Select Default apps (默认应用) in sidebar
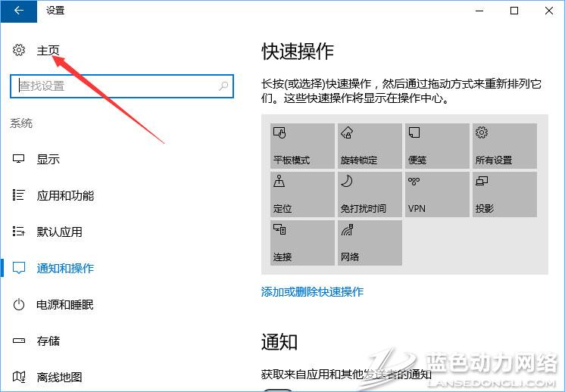Image resolution: width=565 pixels, height=392 pixels. pos(59,232)
